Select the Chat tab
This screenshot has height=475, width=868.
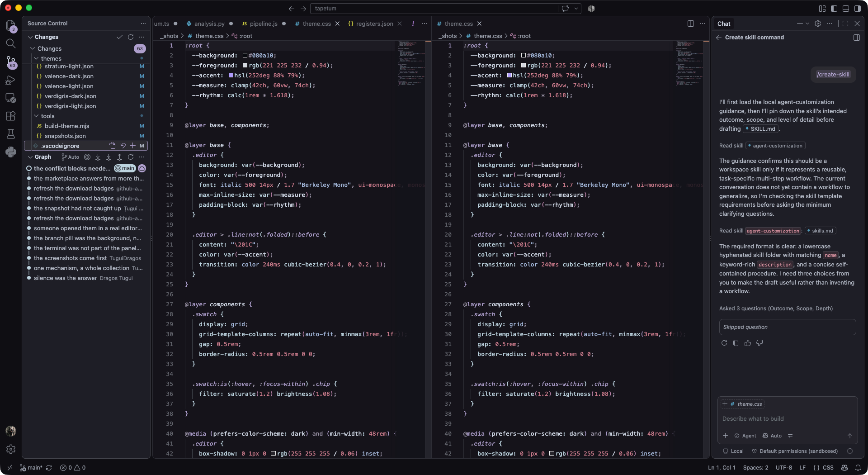[x=723, y=24]
